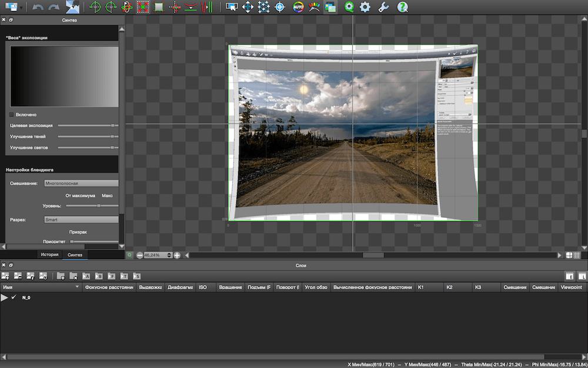Apply AUTO color correction
Image resolution: width=588 pixels, height=368 pixels.
pyautogui.click(x=299, y=6)
